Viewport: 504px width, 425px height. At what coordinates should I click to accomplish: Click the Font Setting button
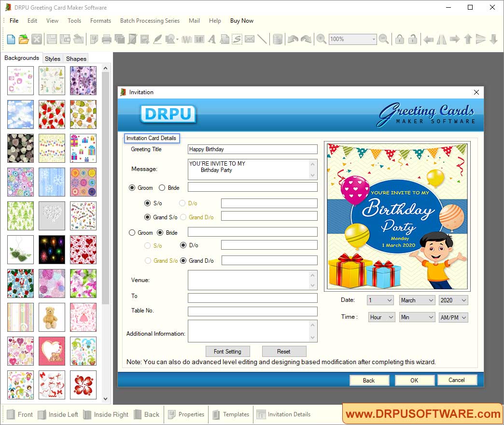227,352
